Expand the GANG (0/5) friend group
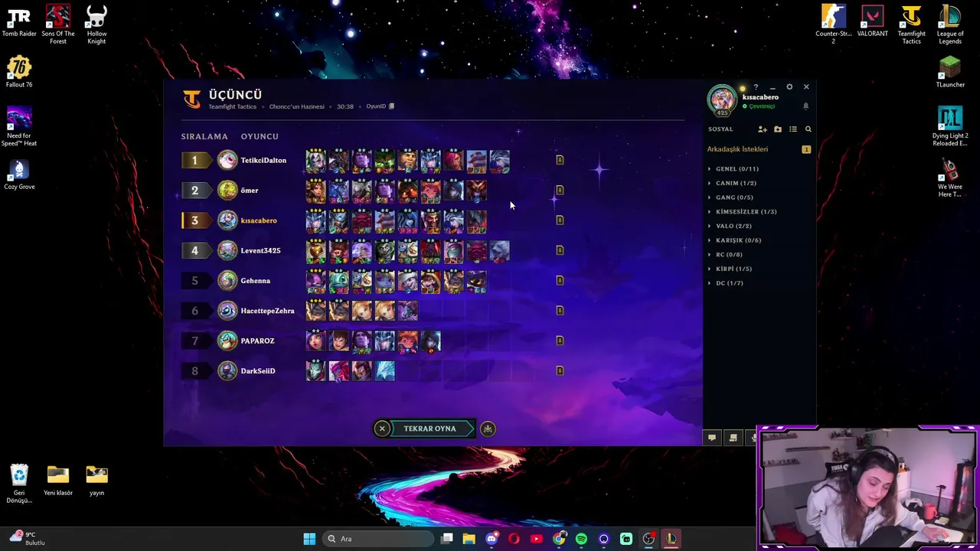The height and width of the screenshot is (551, 980). 730,197
